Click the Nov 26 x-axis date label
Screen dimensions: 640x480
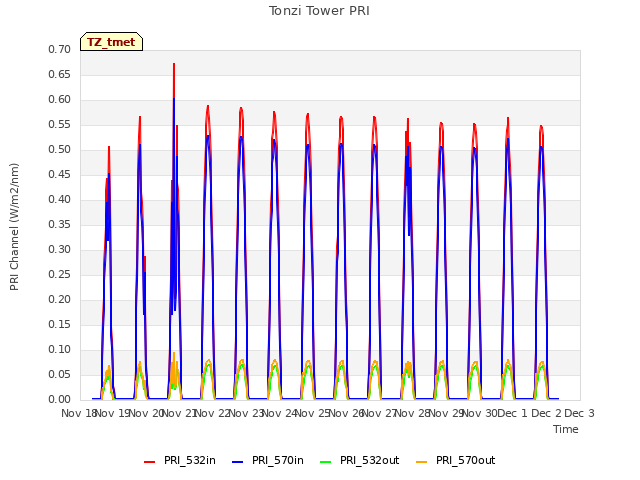(x=346, y=413)
